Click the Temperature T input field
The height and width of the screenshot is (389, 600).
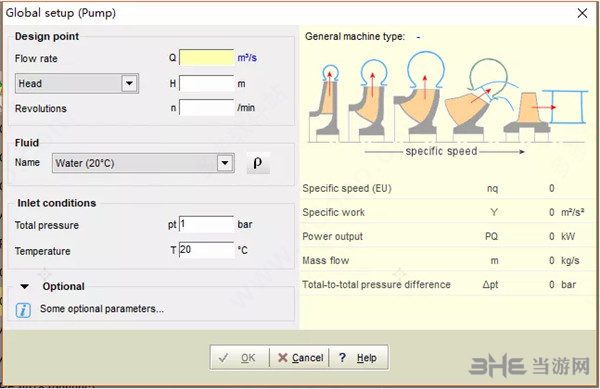click(x=207, y=250)
